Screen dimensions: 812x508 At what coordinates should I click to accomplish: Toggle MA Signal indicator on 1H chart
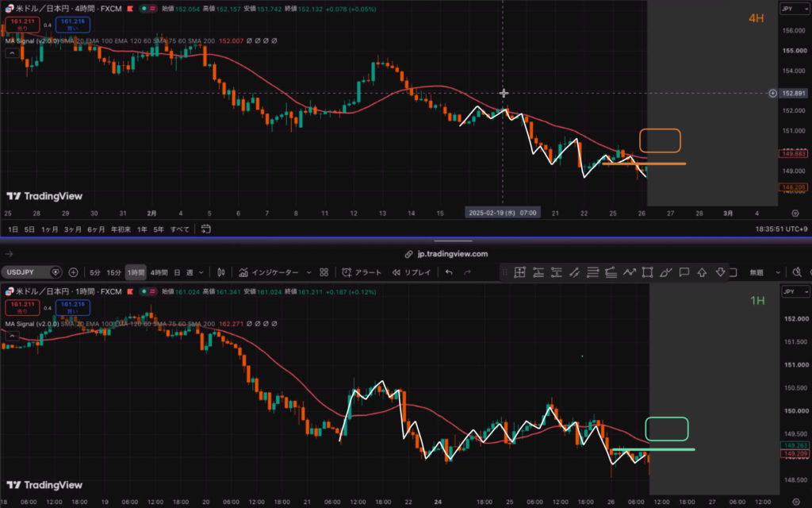[32, 324]
